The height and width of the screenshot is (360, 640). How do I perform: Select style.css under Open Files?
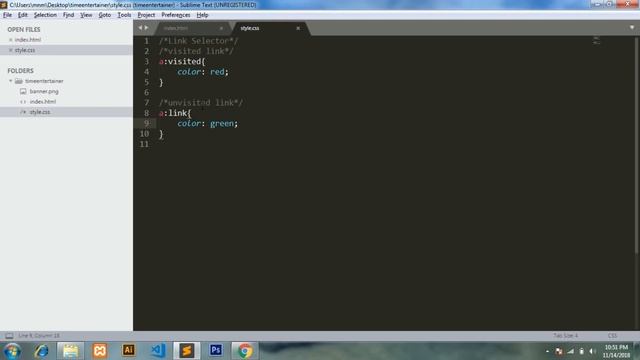point(24,50)
